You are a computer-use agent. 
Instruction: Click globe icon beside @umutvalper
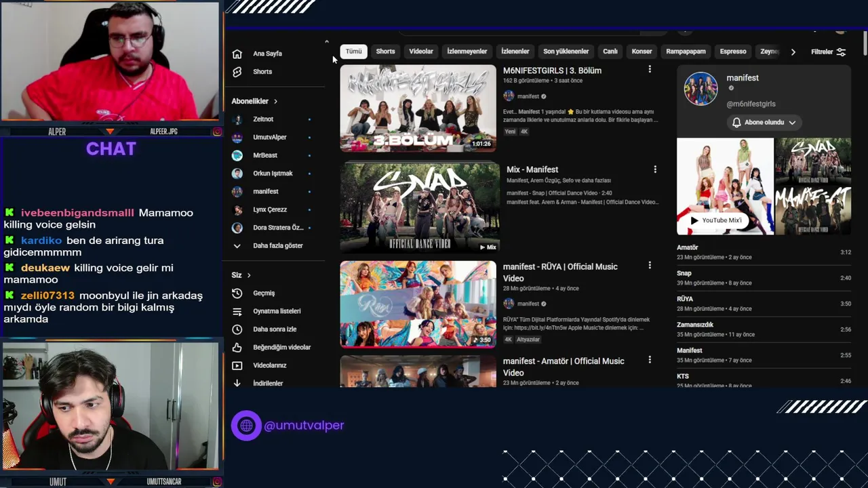pyautogui.click(x=246, y=426)
